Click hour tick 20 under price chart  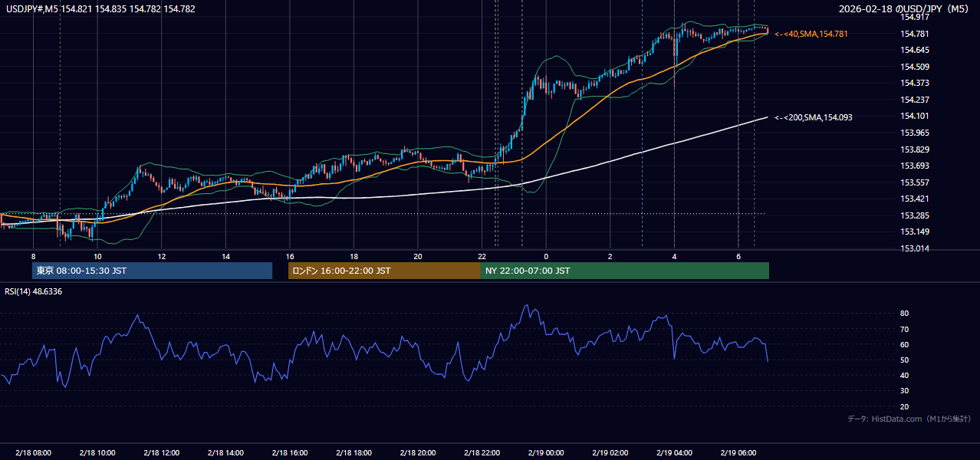tap(417, 256)
